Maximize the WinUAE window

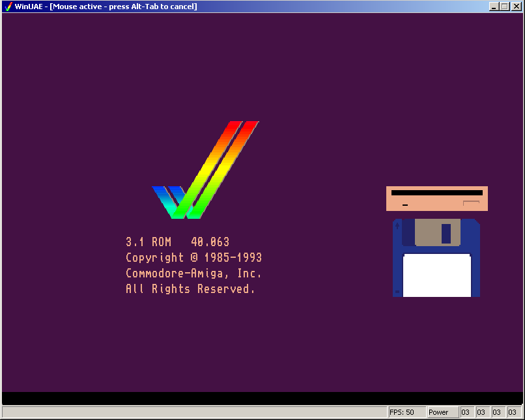coord(504,7)
